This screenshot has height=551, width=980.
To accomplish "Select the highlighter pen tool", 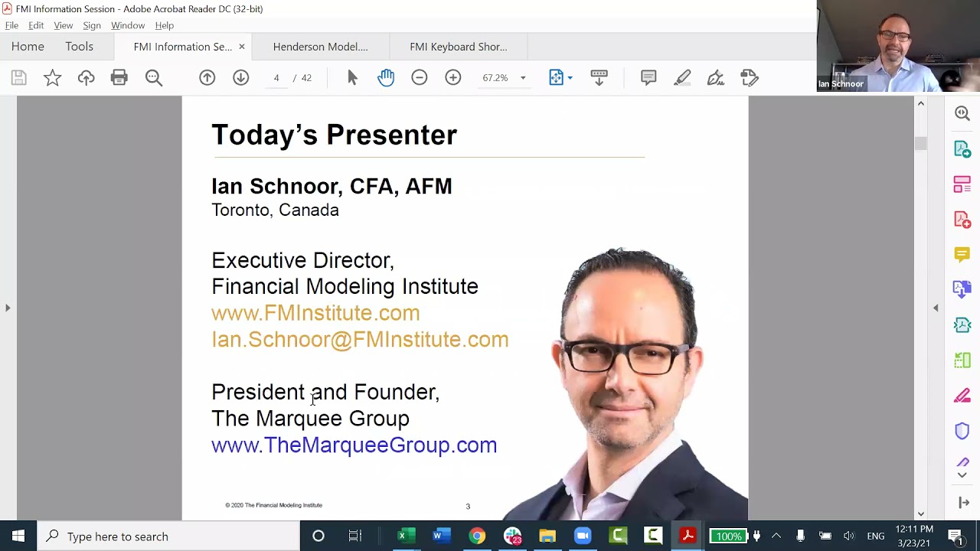I will tap(682, 77).
